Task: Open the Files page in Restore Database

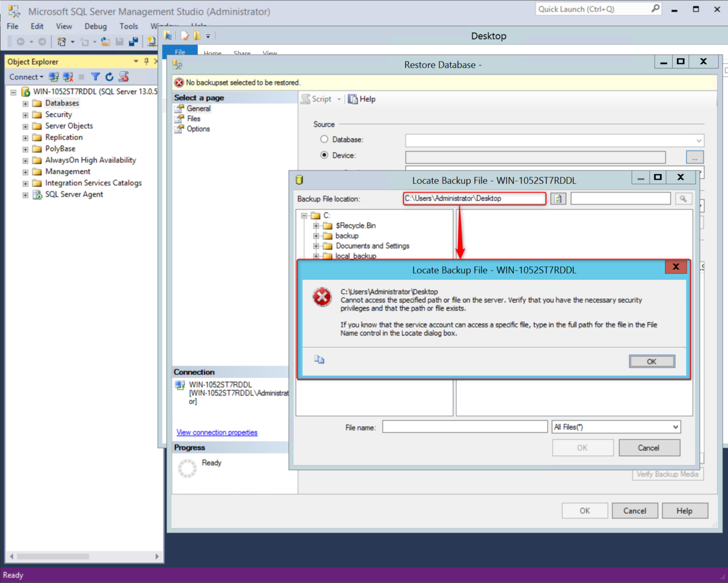Action: click(194, 119)
